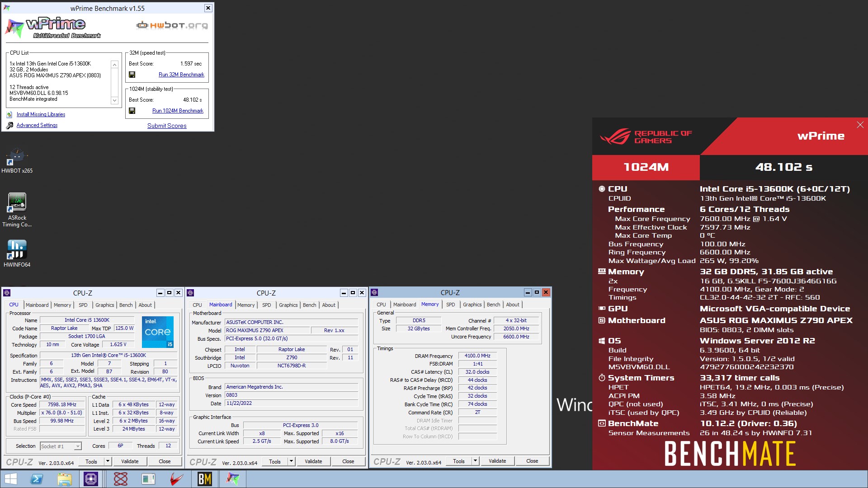Click the Uncore Frequency value 6600.0 MHz

click(x=516, y=337)
